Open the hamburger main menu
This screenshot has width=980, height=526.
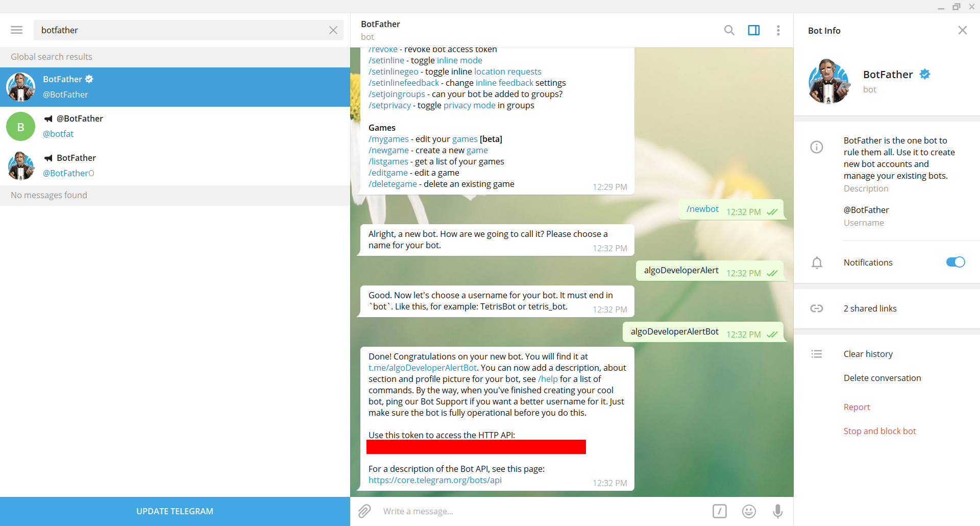tap(17, 30)
